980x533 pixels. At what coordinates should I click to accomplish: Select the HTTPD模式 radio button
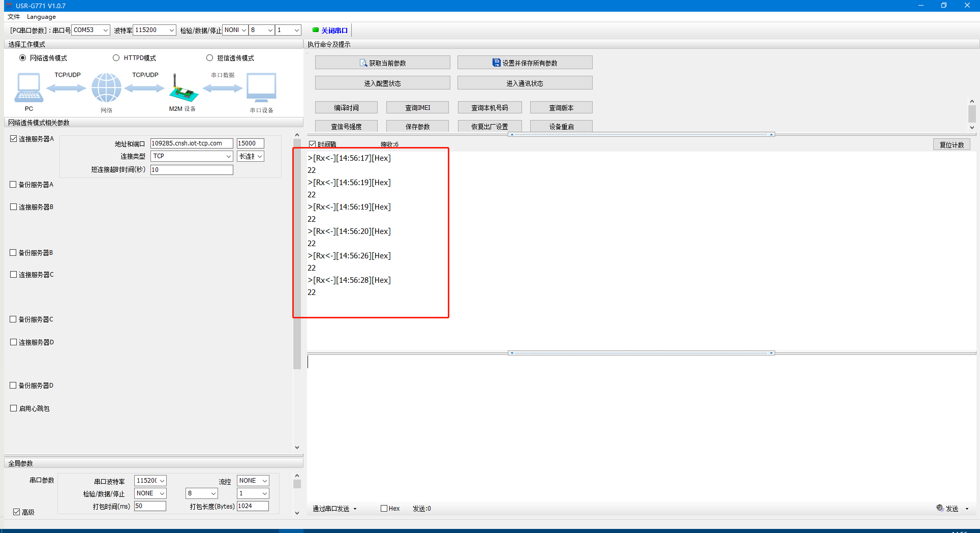pyautogui.click(x=116, y=58)
